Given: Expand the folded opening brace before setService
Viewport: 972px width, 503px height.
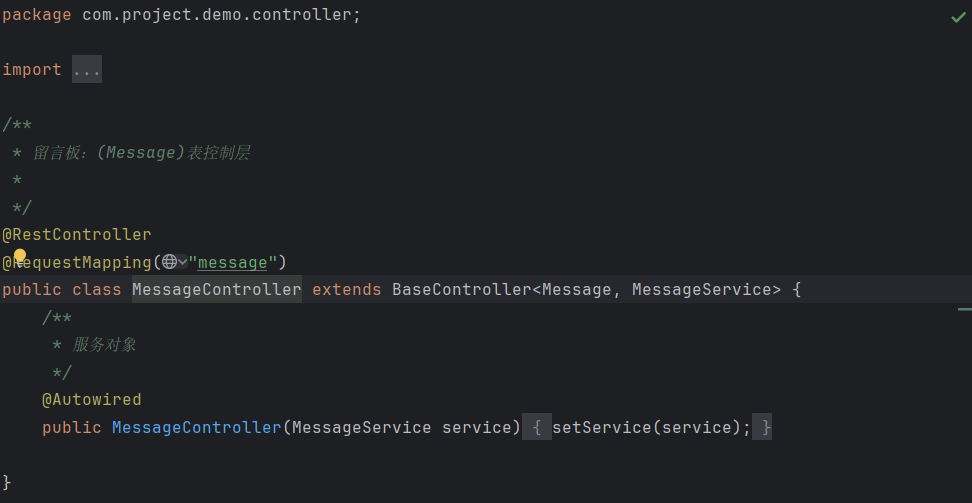Looking at the screenshot, I should pyautogui.click(x=537, y=427).
